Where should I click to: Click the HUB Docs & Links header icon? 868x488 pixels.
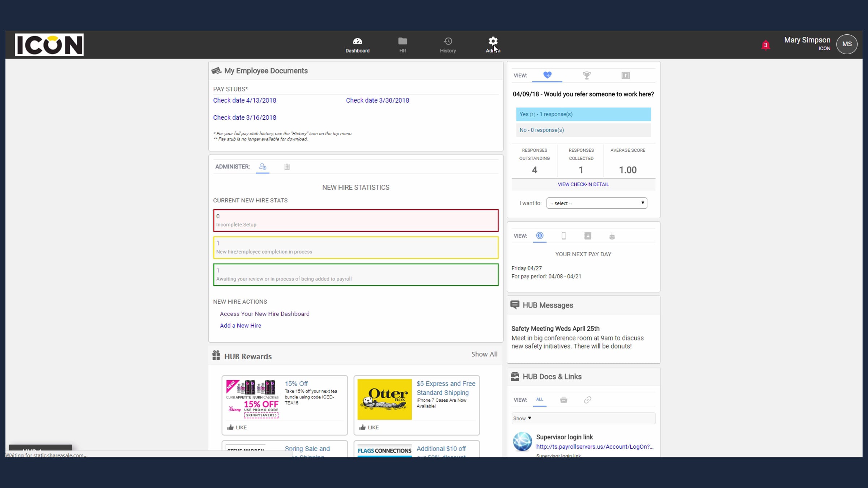pyautogui.click(x=515, y=376)
